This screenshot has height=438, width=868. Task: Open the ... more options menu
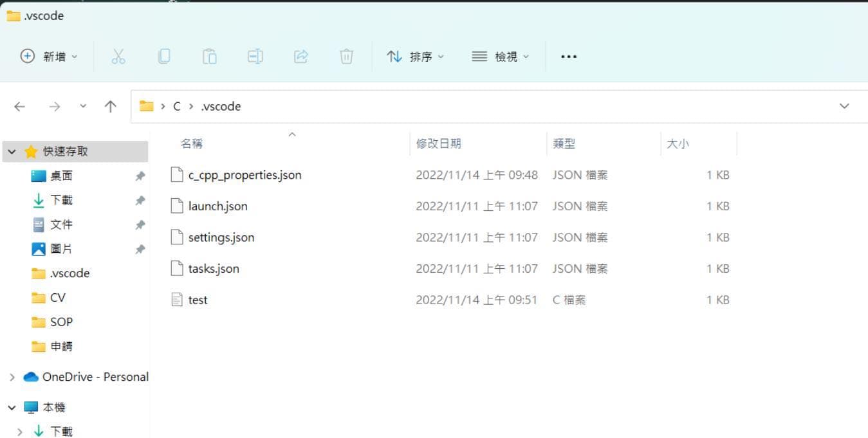(568, 56)
